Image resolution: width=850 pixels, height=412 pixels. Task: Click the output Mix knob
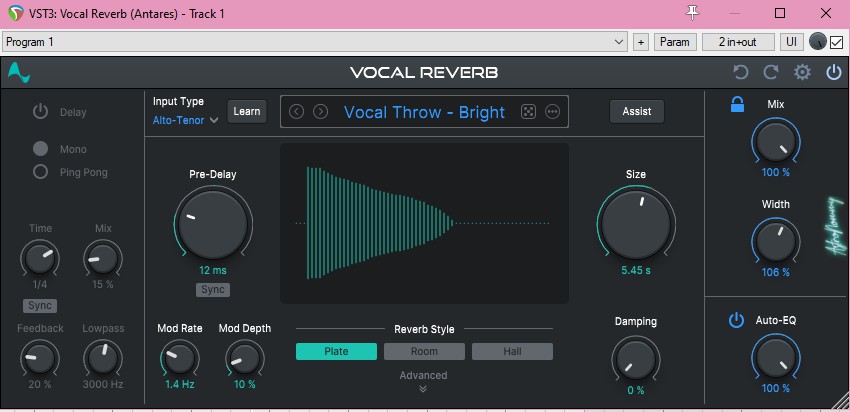coord(776,142)
